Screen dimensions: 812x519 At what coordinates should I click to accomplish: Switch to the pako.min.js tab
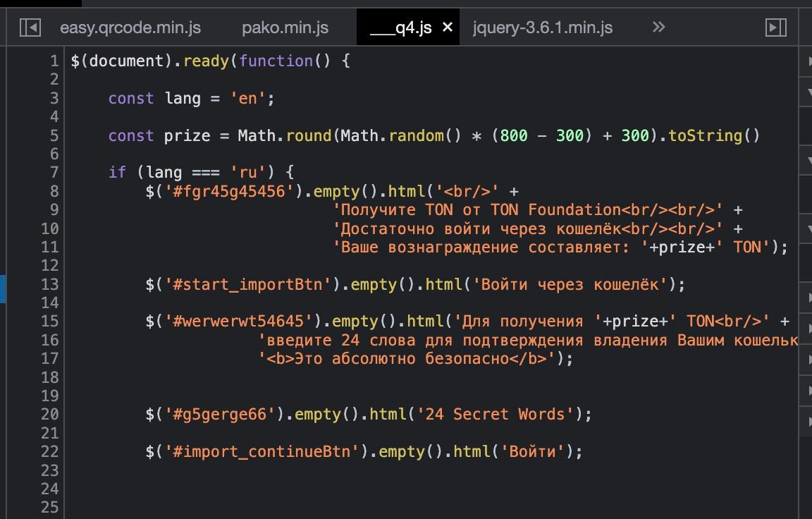pyautogui.click(x=285, y=28)
